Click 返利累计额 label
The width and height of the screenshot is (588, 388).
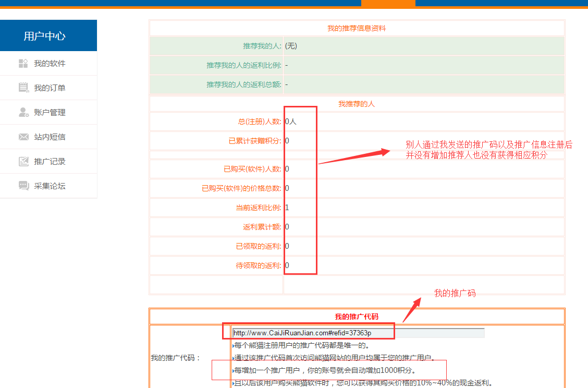[x=262, y=227]
